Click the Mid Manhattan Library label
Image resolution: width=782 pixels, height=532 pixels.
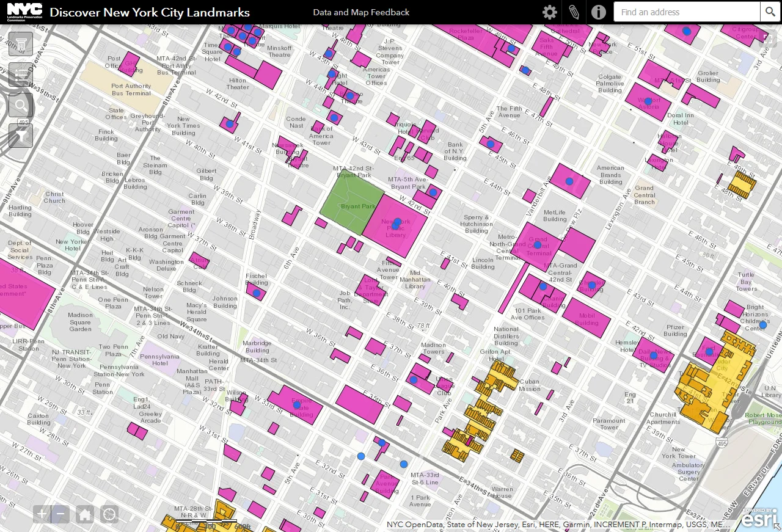tap(415, 280)
